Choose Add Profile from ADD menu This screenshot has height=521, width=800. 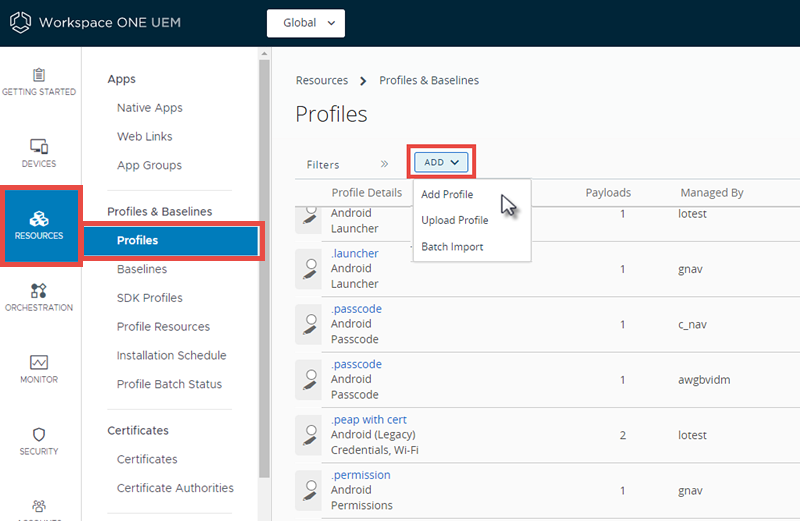click(x=447, y=194)
